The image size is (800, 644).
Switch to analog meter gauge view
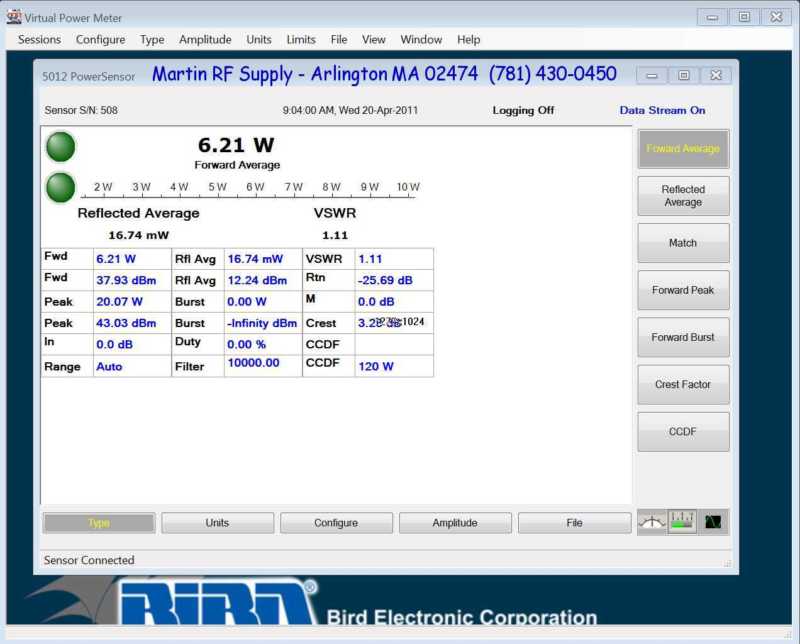652,522
